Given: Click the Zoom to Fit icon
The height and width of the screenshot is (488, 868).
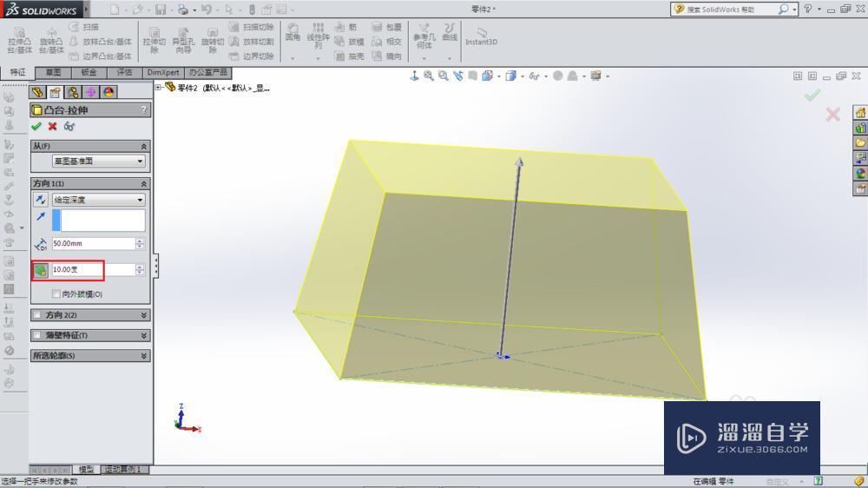Looking at the screenshot, I should point(429,76).
